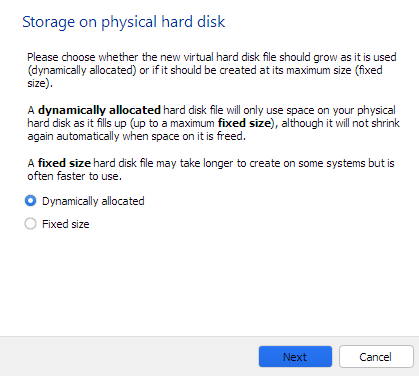Select the Dynamically allocated radio button
Viewport: 419px width, 376px height.
point(30,201)
